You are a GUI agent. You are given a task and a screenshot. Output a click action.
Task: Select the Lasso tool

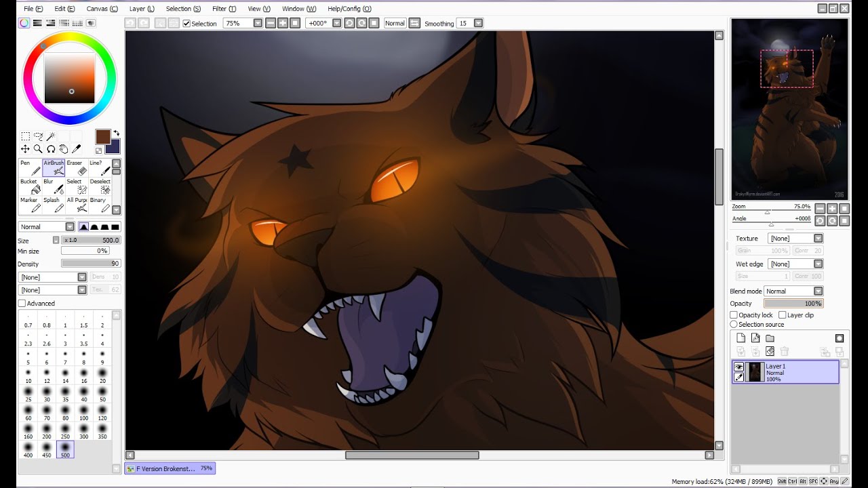[x=38, y=136]
